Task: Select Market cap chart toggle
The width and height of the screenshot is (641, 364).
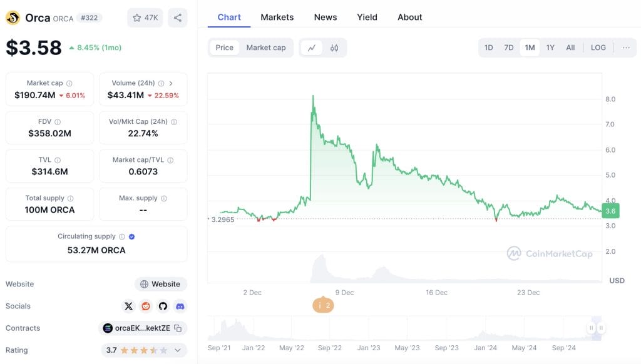Action: pyautogui.click(x=266, y=48)
